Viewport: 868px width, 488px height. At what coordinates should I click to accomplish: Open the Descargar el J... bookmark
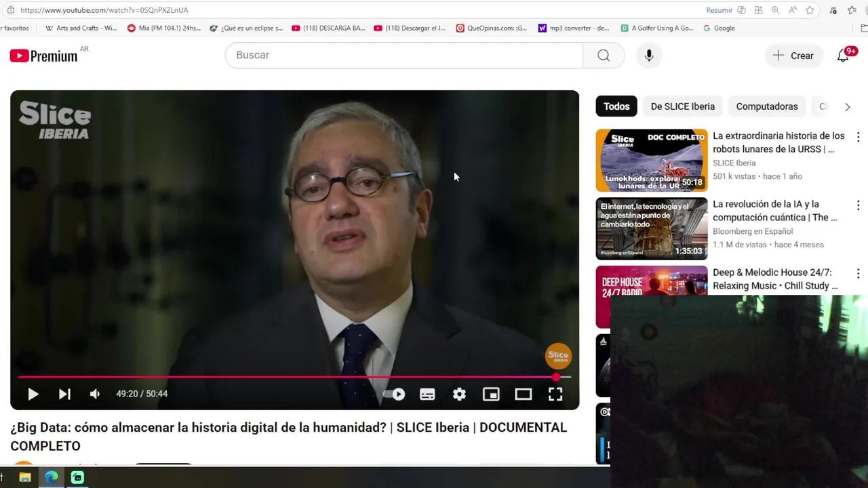pos(410,28)
